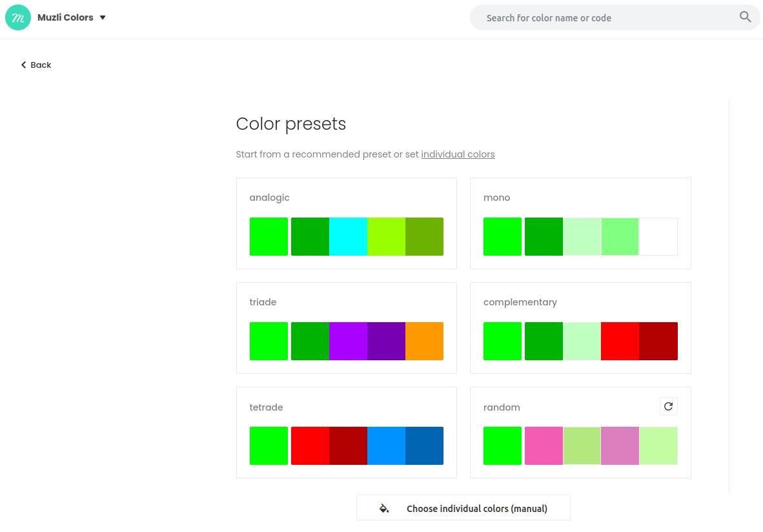Pick the bright purple swatch in triade preset
This screenshot has height=532, width=763.
click(x=348, y=341)
